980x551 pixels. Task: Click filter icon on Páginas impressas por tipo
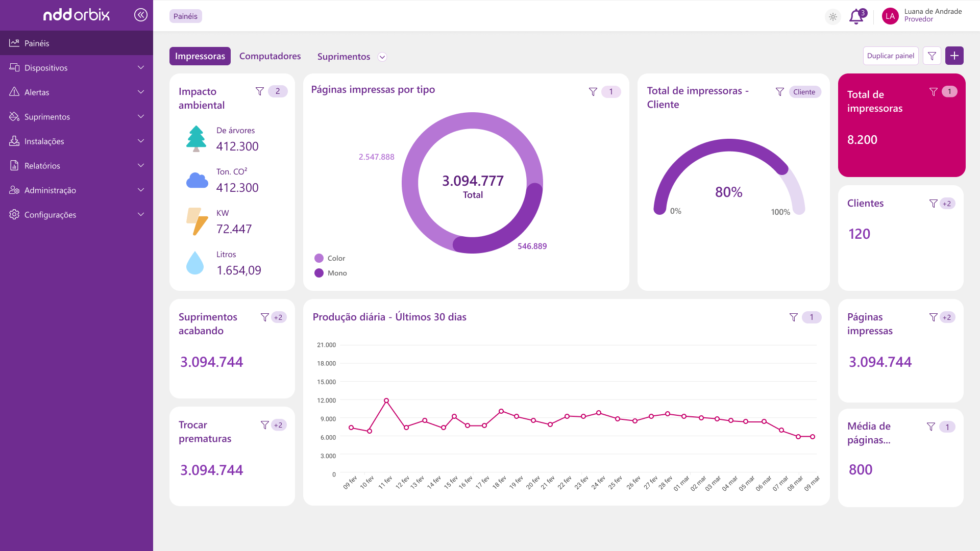[593, 92]
